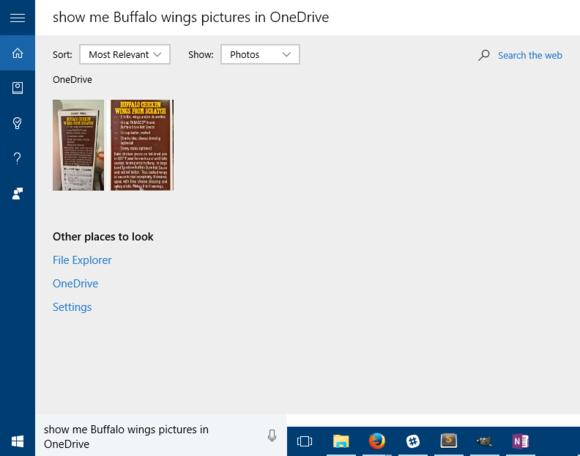Click the OneDrive section heading
This screenshot has height=456, width=580.
(72, 80)
